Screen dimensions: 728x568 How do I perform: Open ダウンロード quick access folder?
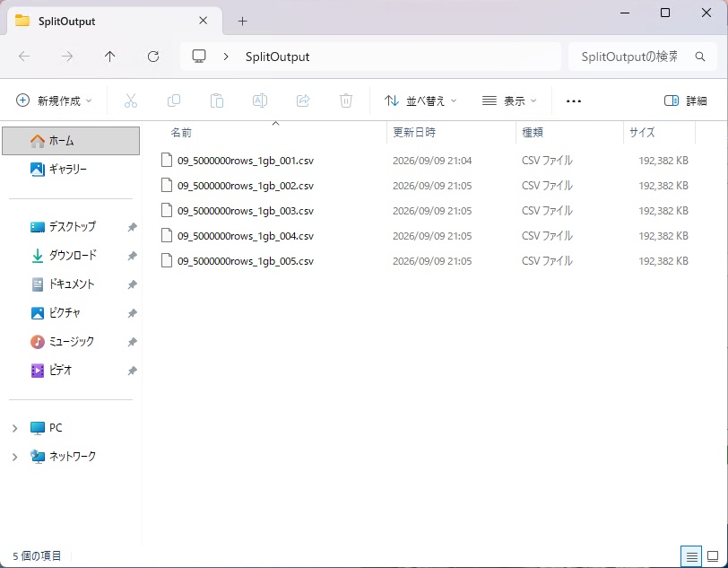[71, 255]
